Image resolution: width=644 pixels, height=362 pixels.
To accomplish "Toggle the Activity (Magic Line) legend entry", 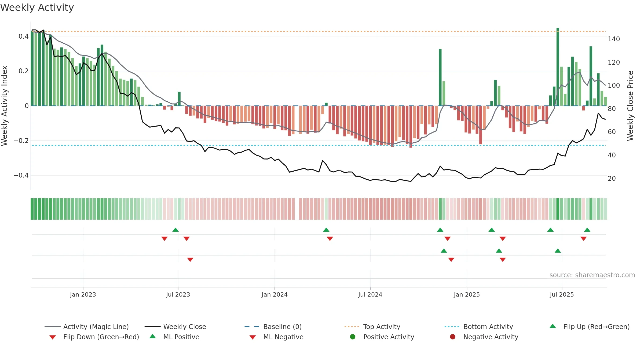I will [x=87, y=327].
